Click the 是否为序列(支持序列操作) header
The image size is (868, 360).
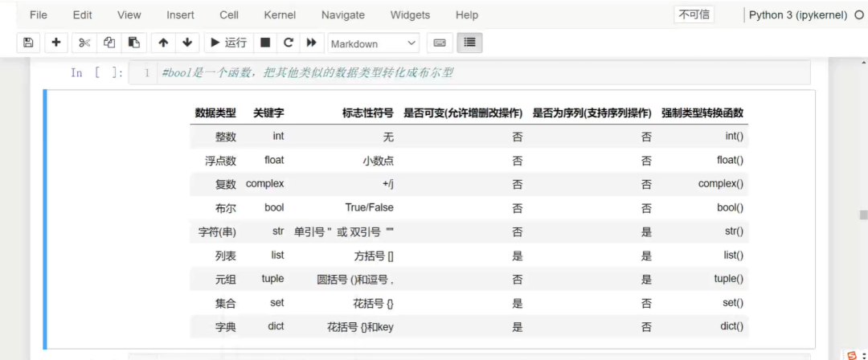click(592, 113)
